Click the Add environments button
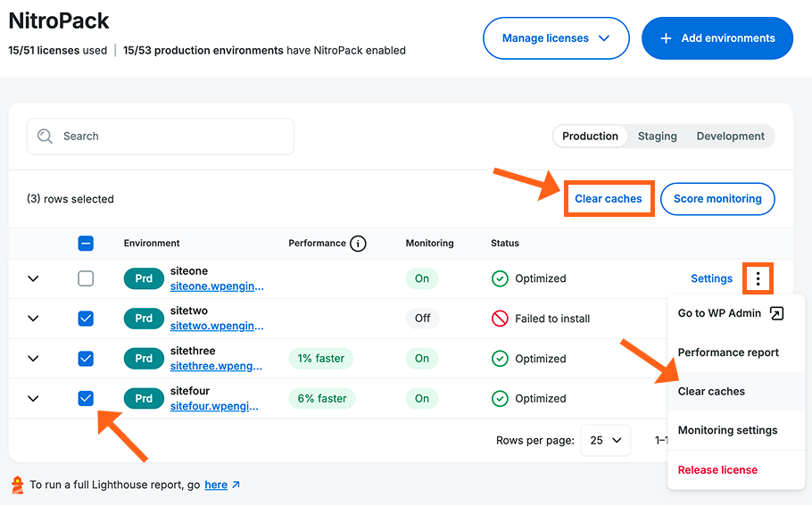This screenshot has width=812, height=506. 717,38
